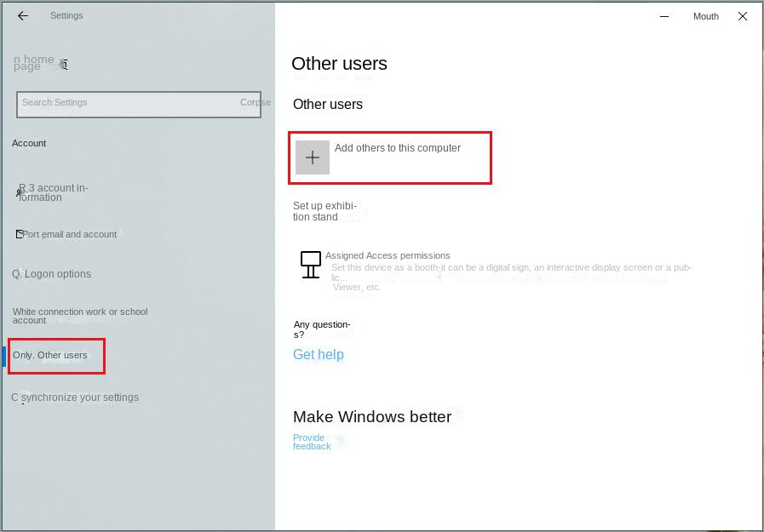
Task: Open the 'Get help' link
Action: pos(318,355)
